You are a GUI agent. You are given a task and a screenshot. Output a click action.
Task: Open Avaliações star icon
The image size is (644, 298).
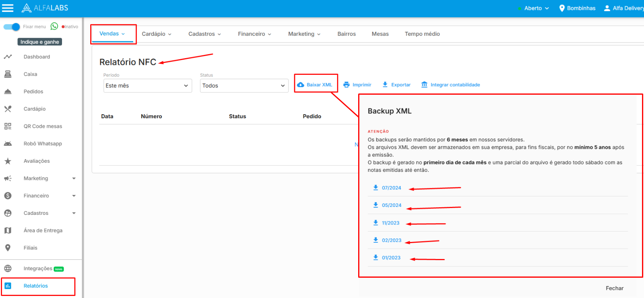(x=8, y=161)
